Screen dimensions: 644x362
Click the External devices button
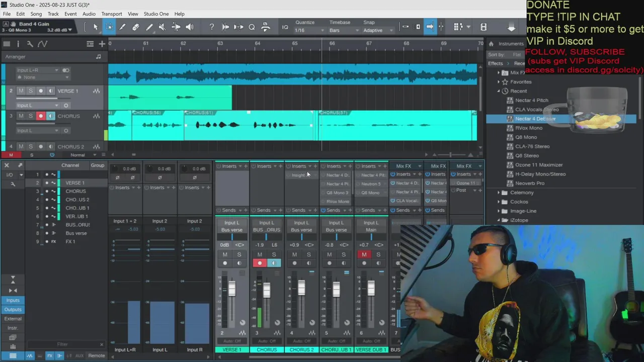tap(13, 318)
